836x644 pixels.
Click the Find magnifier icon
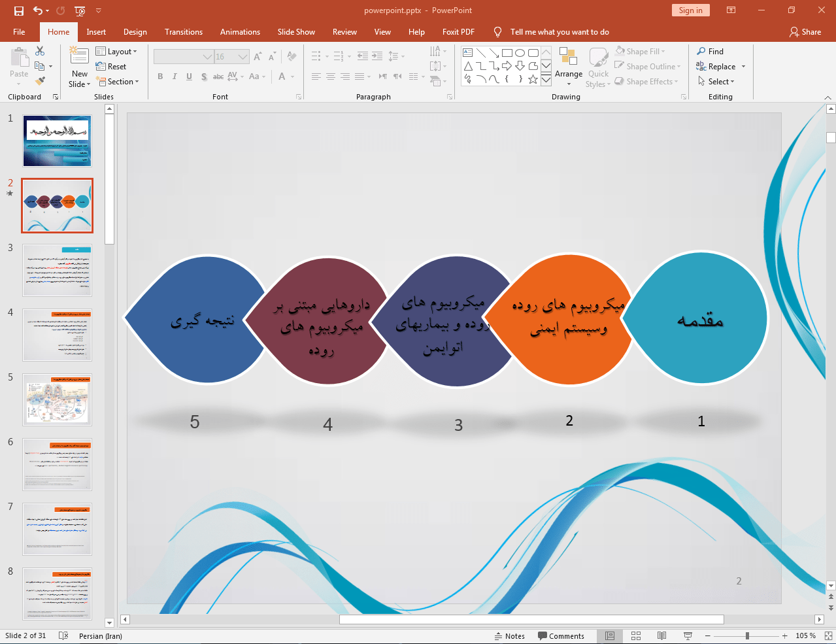[701, 51]
